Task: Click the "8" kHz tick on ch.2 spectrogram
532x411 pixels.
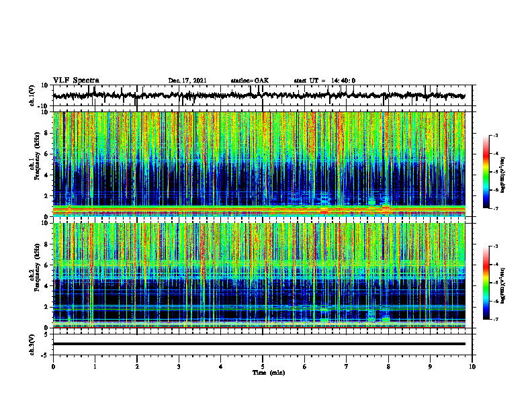Action: pyautogui.click(x=47, y=244)
